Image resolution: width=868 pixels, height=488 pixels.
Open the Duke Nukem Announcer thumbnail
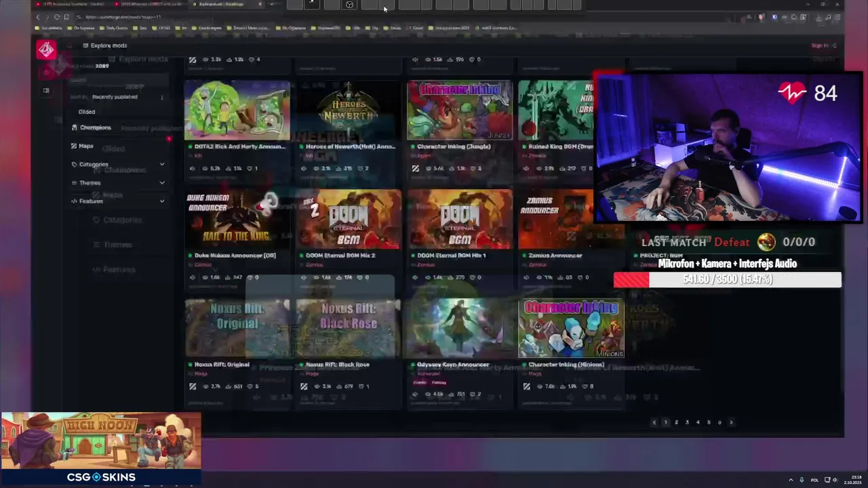coord(237,220)
